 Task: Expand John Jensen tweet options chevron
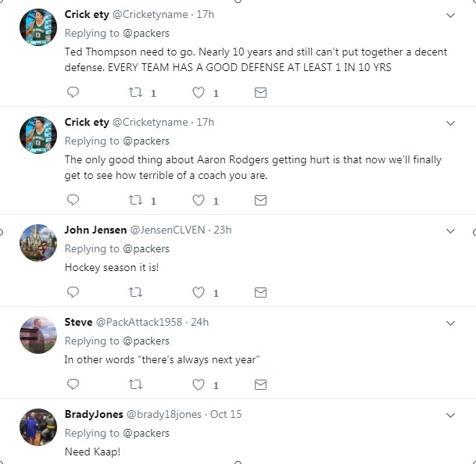450,230
